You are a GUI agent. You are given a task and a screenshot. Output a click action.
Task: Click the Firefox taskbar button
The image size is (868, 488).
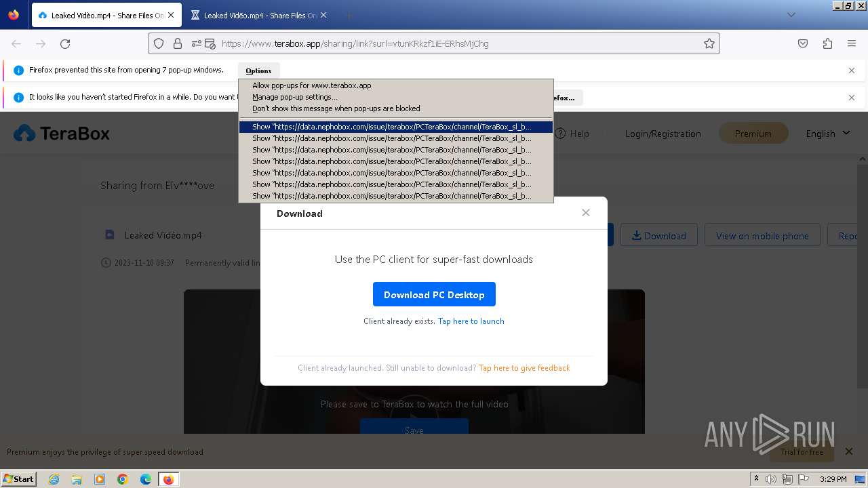[x=168, y=479]
